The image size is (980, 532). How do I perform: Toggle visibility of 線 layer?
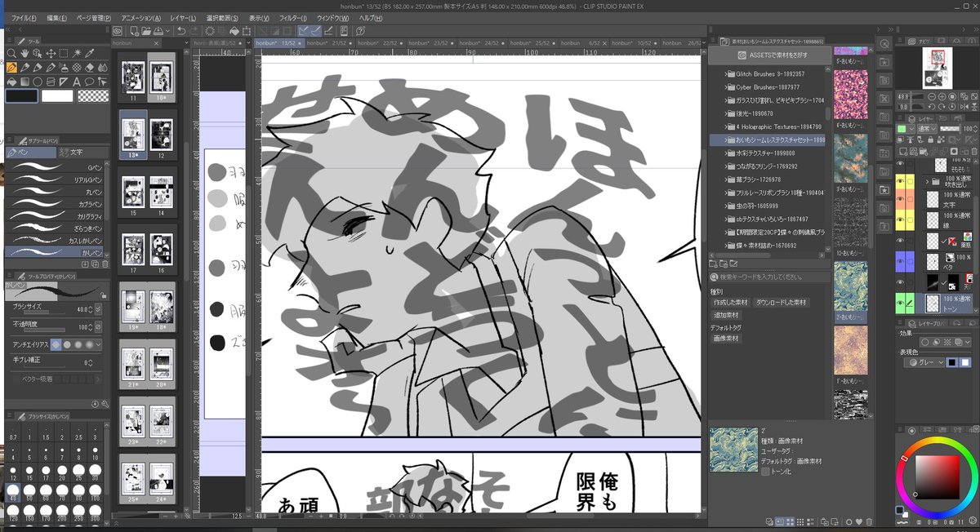901,219
